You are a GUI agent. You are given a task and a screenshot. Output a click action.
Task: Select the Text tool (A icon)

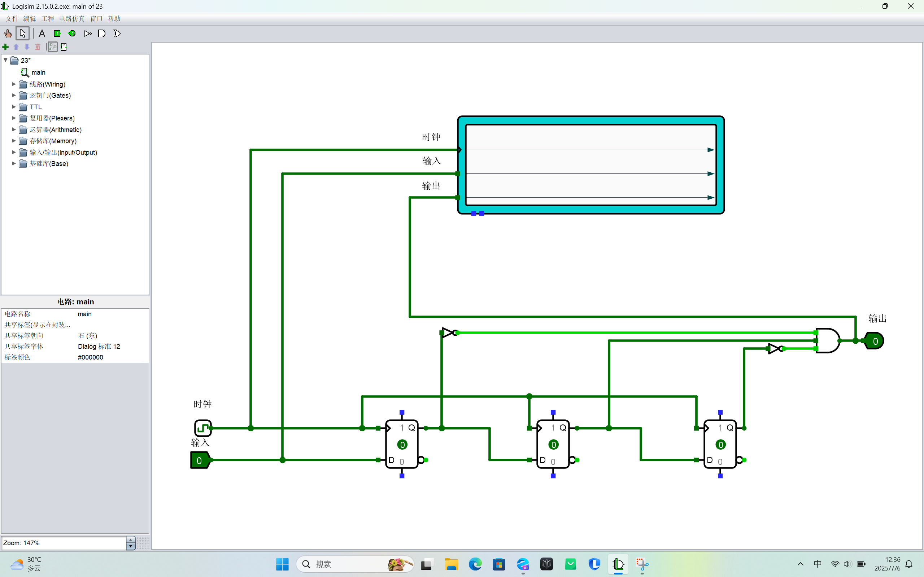tap(42, 34)
